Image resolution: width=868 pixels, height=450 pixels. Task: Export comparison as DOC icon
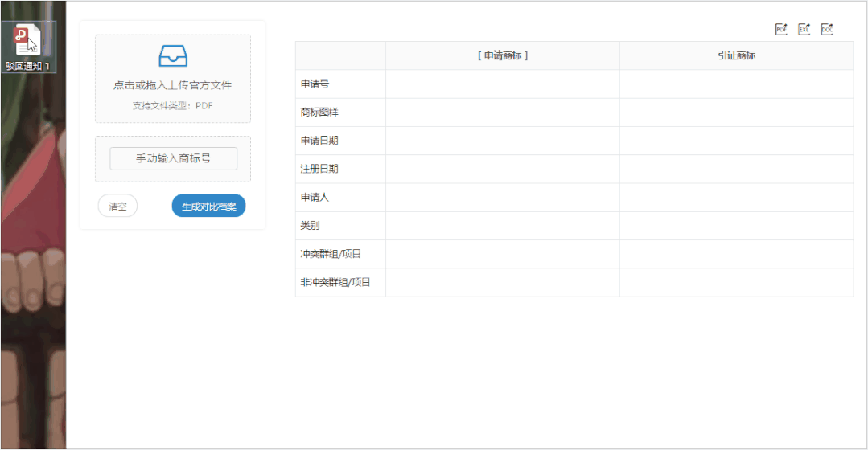pyautogui.click(x=826, y=29)
